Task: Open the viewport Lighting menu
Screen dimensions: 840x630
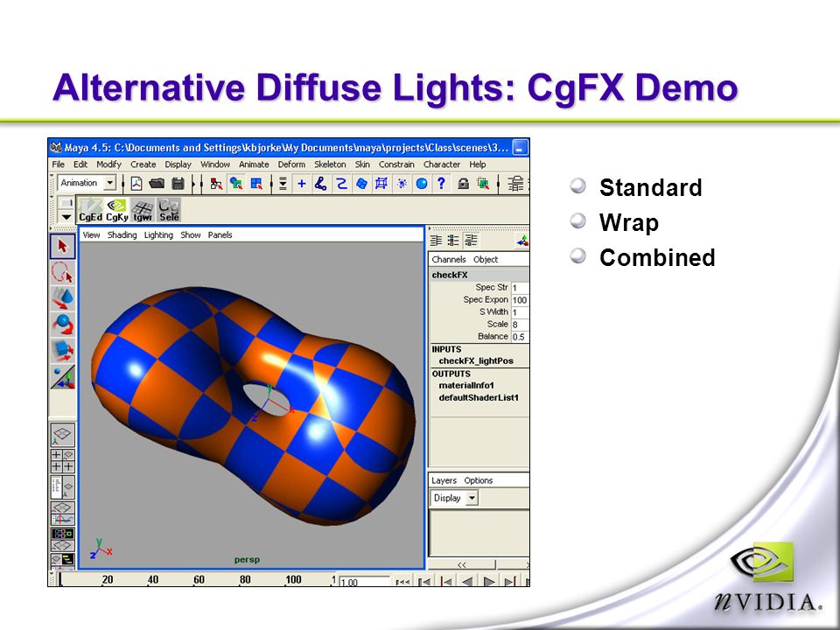Action: (x=158, y=234)
